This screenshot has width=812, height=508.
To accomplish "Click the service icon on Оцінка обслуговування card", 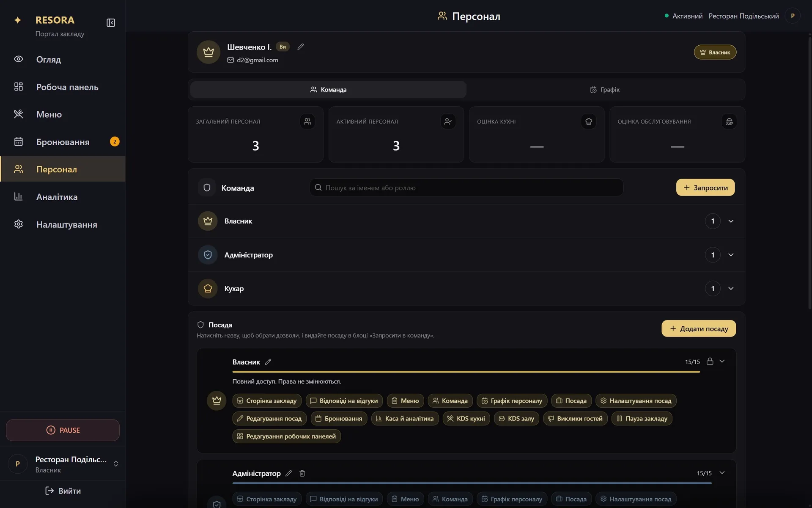I will [729, 121].
